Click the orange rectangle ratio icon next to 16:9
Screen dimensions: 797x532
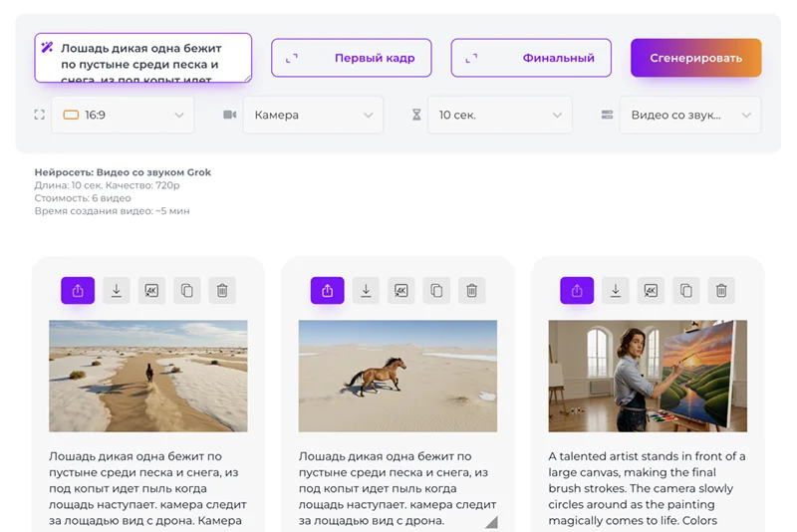tap(71, 115)
